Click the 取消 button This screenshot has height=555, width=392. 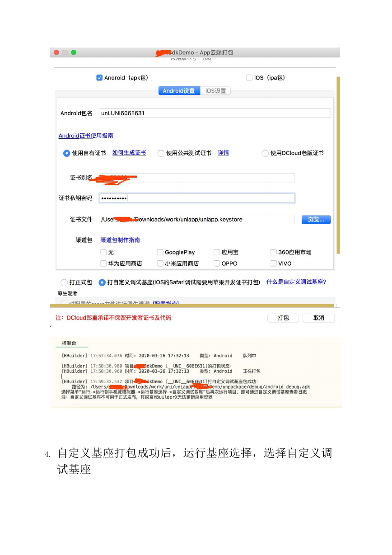(319, 318)
